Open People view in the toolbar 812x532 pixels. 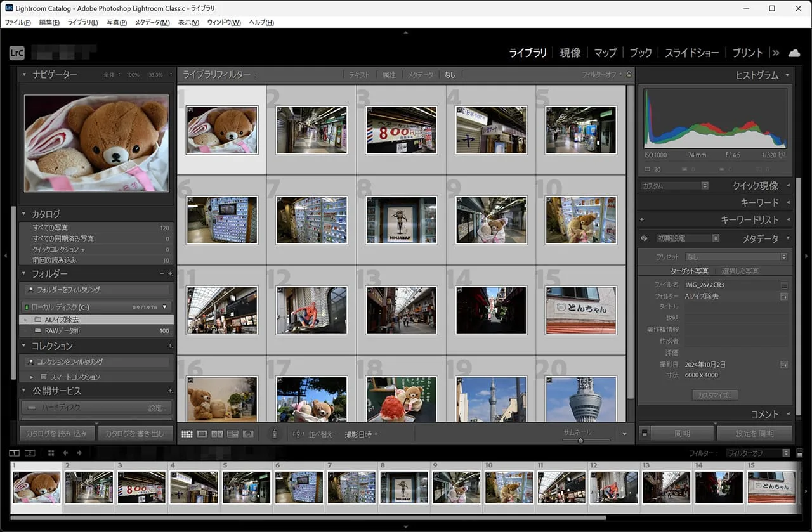tap(248, 434)
